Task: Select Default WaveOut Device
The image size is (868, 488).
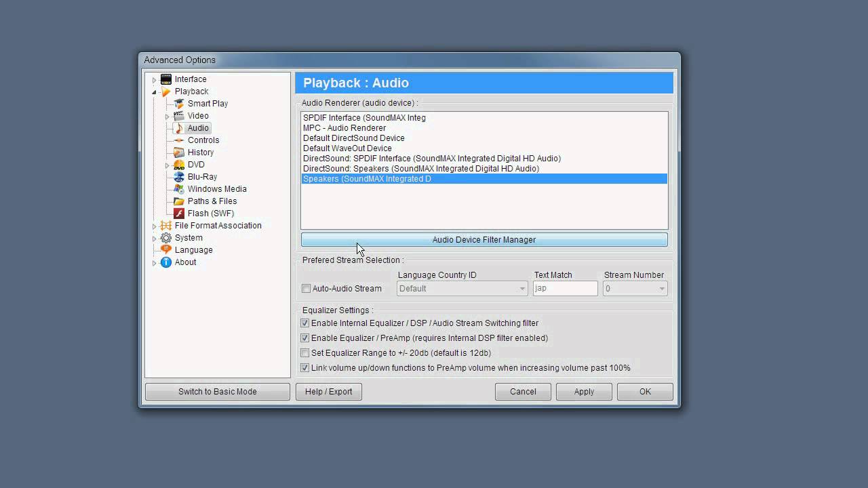Action: click(x=484, y=148)
